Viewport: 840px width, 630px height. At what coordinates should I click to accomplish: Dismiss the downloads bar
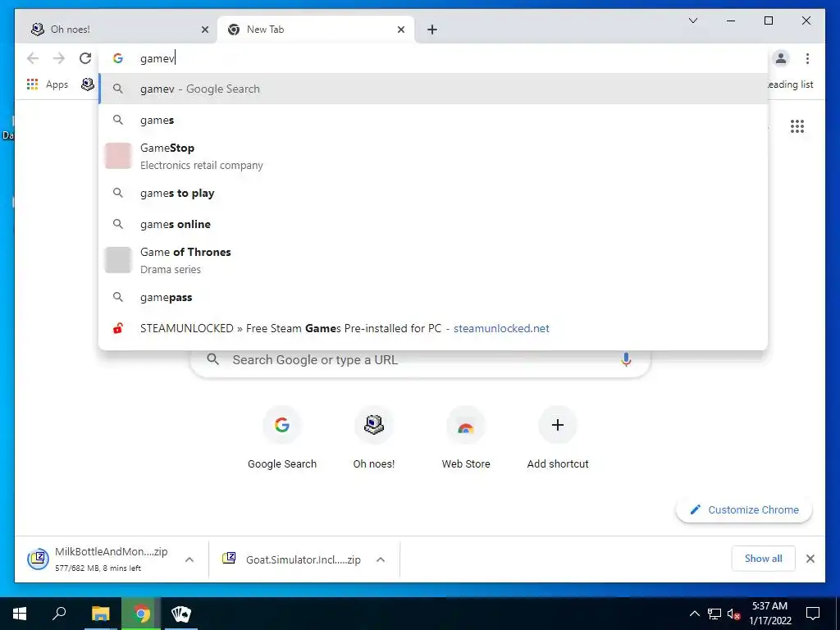click(x=810, y=559)
